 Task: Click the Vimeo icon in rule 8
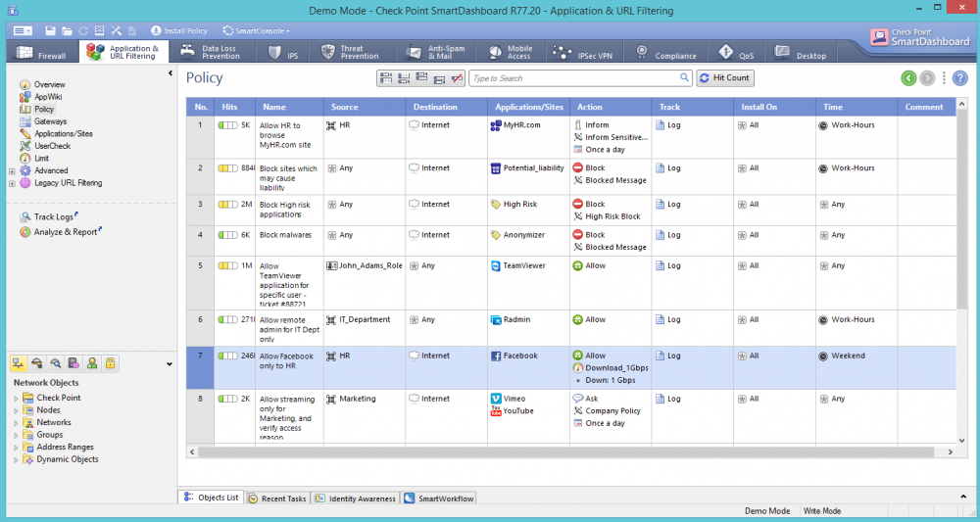496,399
